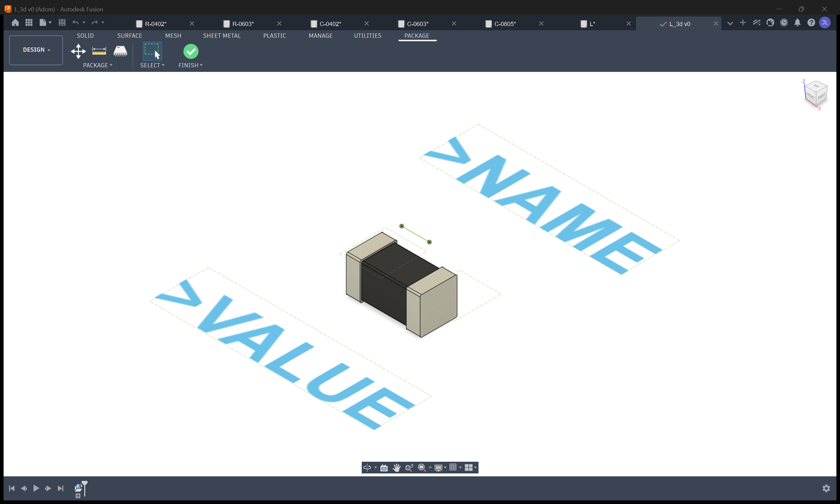Open the Fusion add-ins plug icon

click(770, 22)
